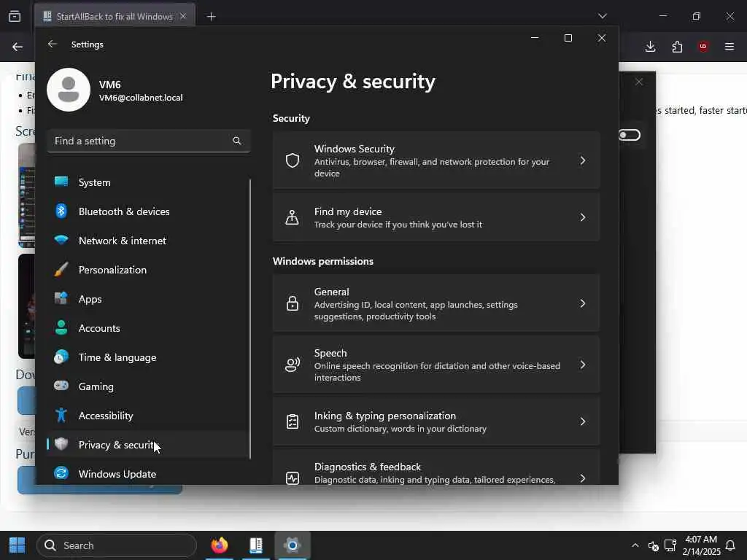Open a new browser tab
The image size is (747, 560).
coord(211,17)
